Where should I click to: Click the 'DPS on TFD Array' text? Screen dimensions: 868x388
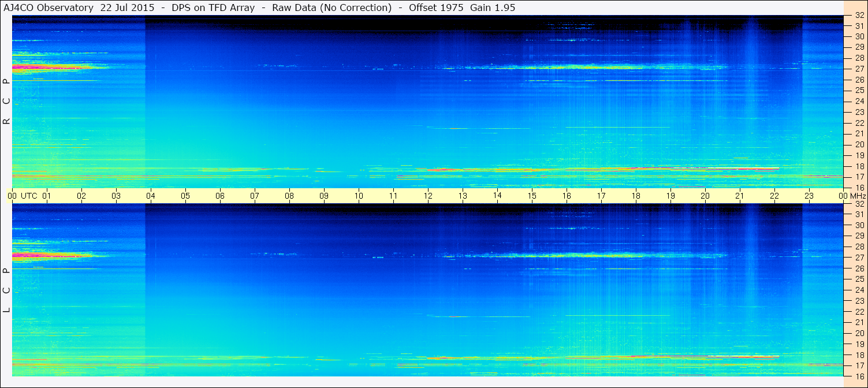(213, 8)
